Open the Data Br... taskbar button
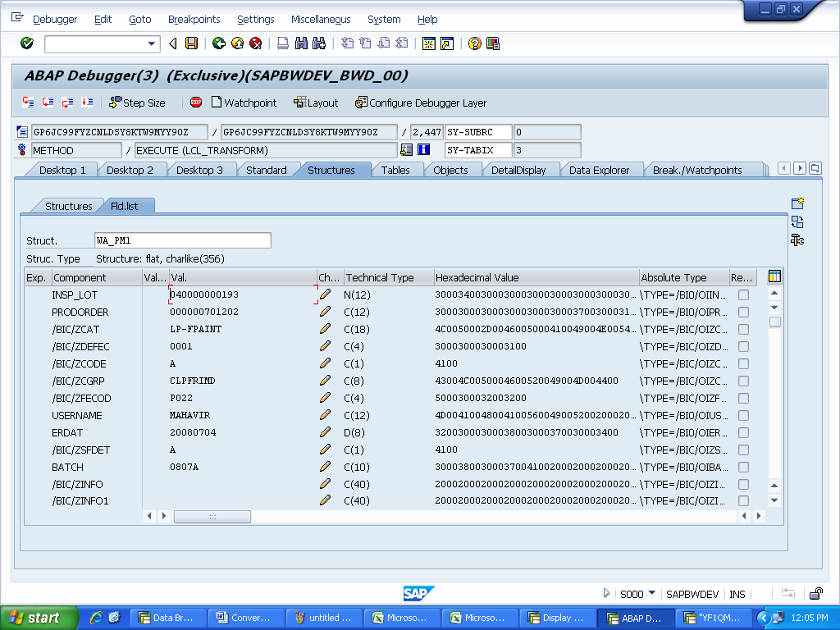Viewport: 840px width, 630px height. tap(168, 618)
